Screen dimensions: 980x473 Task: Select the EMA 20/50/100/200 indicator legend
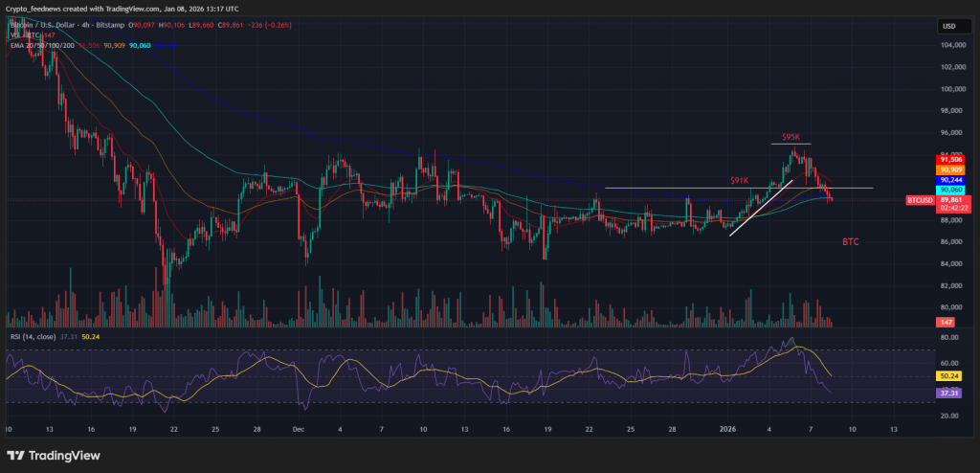click(x=38, y=46)
